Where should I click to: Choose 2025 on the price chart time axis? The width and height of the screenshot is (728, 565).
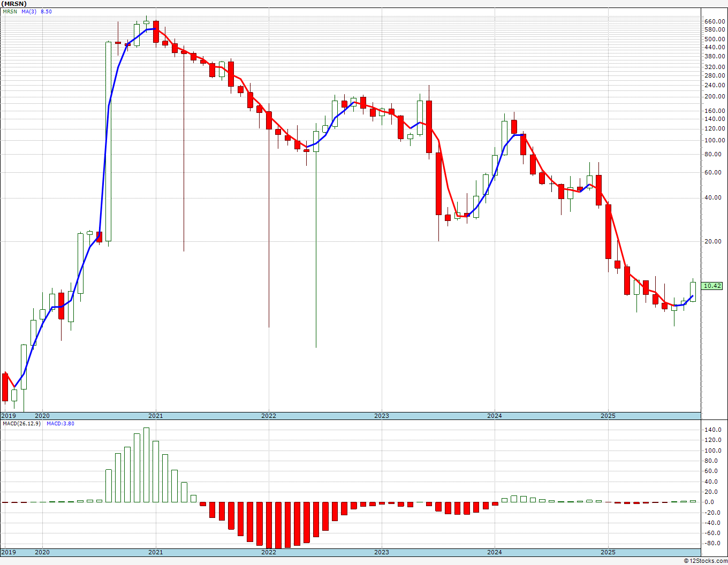coord(608,416)
